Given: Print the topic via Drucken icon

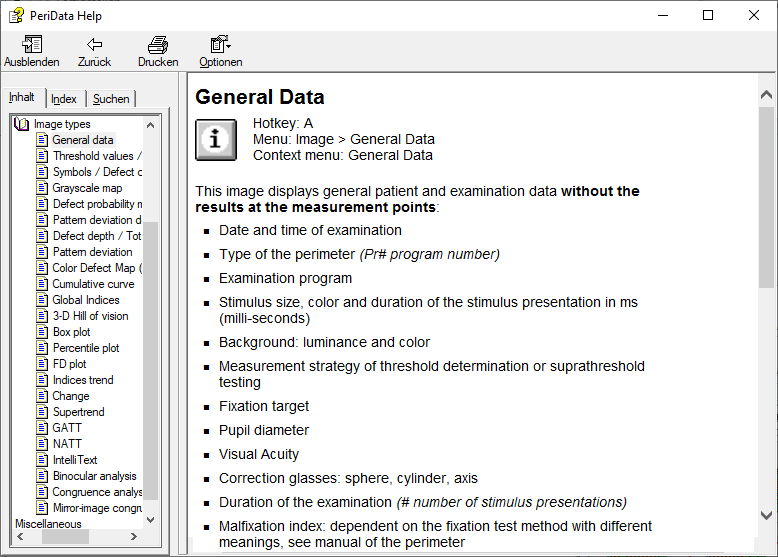Looking at the screenshot, I should click(158, 45).
